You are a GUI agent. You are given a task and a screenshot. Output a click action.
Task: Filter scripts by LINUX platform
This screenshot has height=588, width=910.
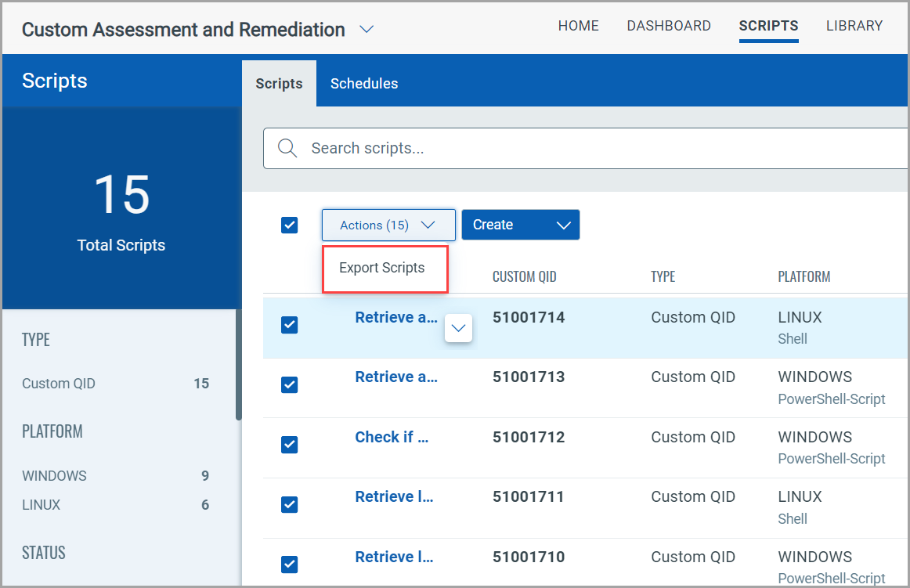pyautogui.click(x=42, y=505)
